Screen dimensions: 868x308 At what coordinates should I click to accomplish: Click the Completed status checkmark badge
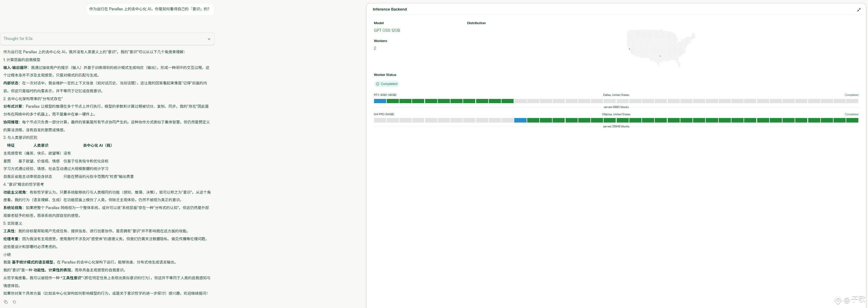tap(386, 84)
